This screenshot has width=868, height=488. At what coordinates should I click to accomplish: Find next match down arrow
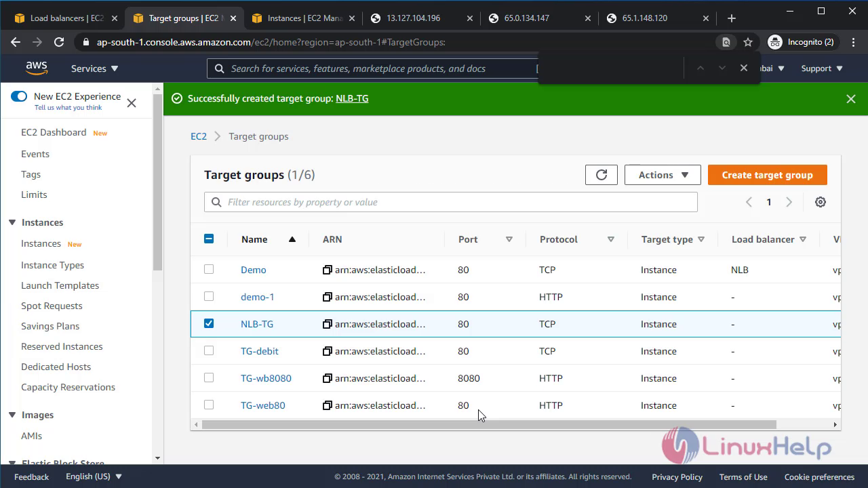tap(722, 68)
